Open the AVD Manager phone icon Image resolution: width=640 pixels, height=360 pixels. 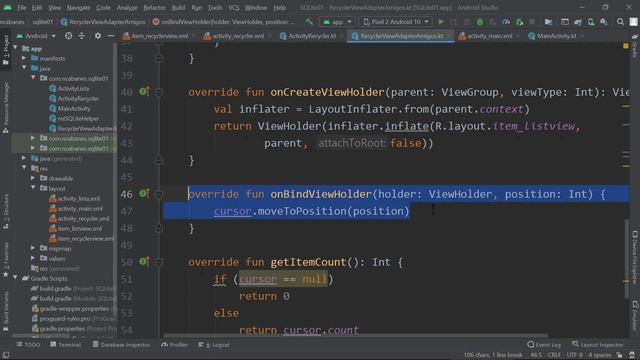591,22
